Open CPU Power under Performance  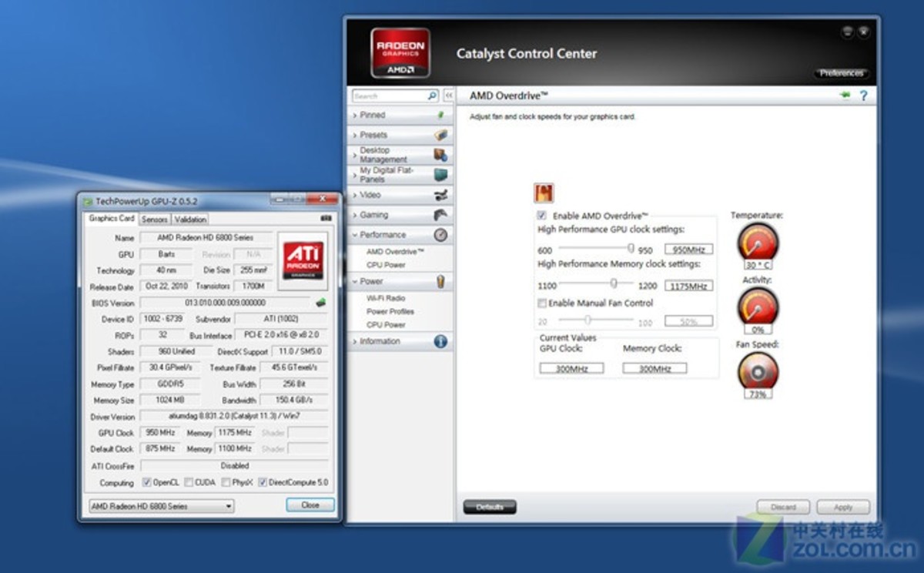point(386,265)
